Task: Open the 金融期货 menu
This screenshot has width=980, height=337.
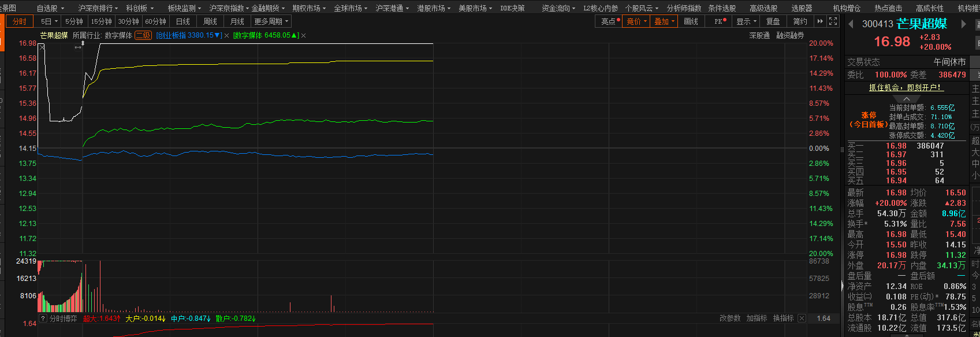Action: (x=268, y=8)
